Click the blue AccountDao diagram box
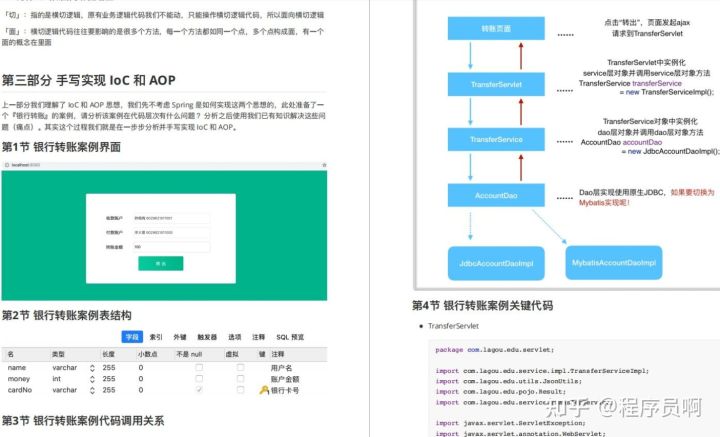720x437 pixels. pos(496,196)
